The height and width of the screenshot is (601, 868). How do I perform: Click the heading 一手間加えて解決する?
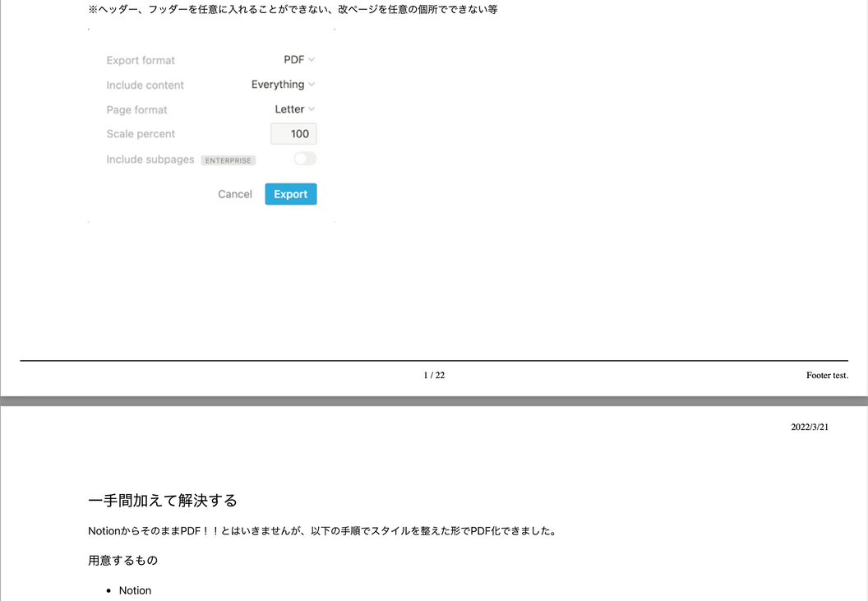click(163, 500)
